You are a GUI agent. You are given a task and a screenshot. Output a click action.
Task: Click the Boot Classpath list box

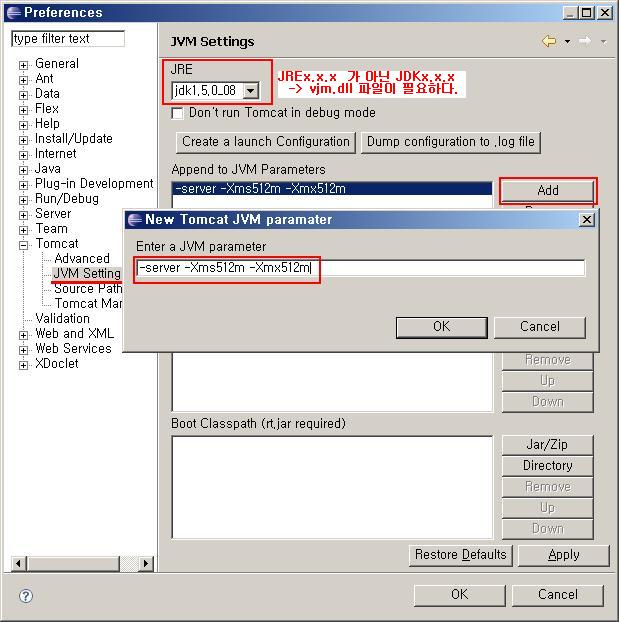point(332,487)
